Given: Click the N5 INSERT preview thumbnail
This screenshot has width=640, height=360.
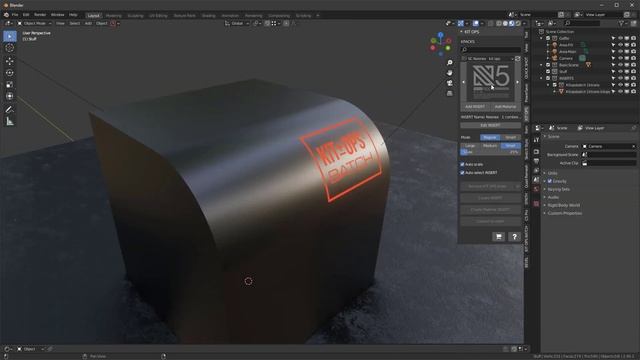Looking at the screenshot, I should point(491,82).
